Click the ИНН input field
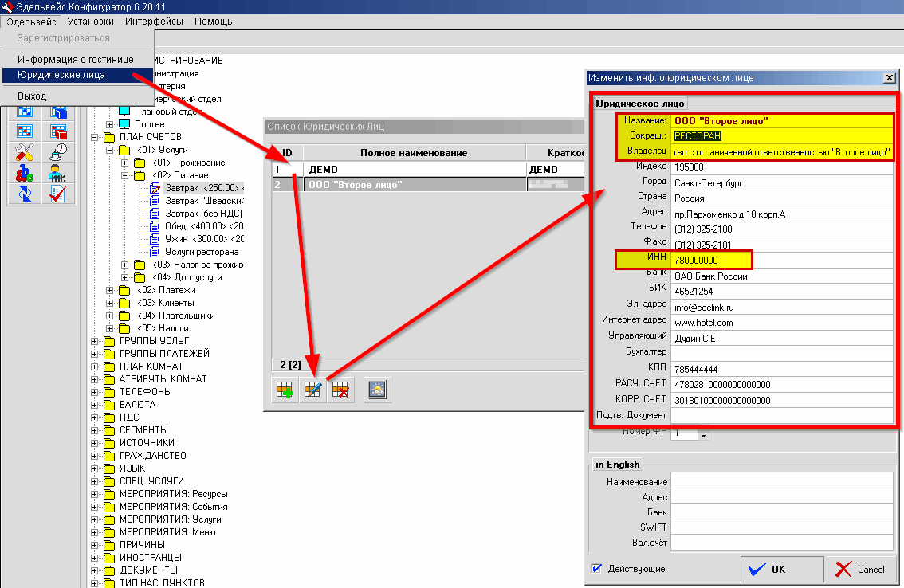 pos(781,261)
